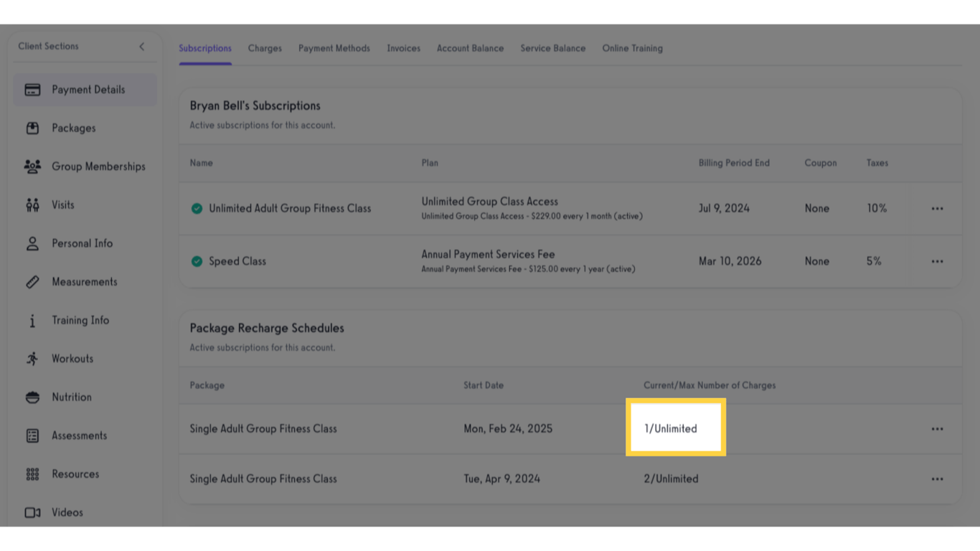Switch to the Charges tab

tap(265, 48)
